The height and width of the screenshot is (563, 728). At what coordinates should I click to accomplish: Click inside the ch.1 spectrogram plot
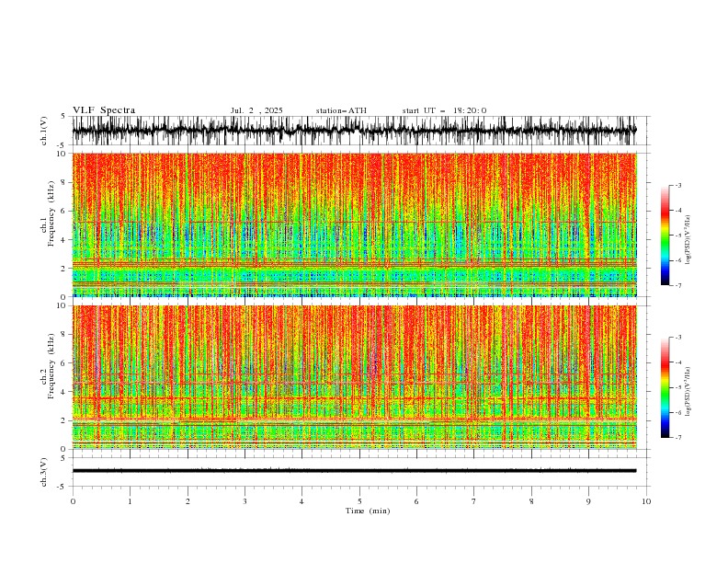(x=354, y=224)
